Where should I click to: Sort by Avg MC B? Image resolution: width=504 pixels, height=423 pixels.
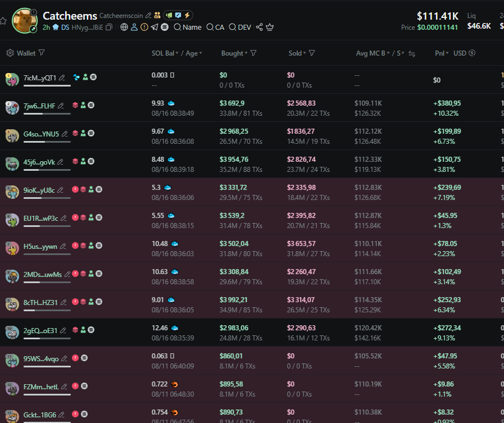click(x=373, y=53)
